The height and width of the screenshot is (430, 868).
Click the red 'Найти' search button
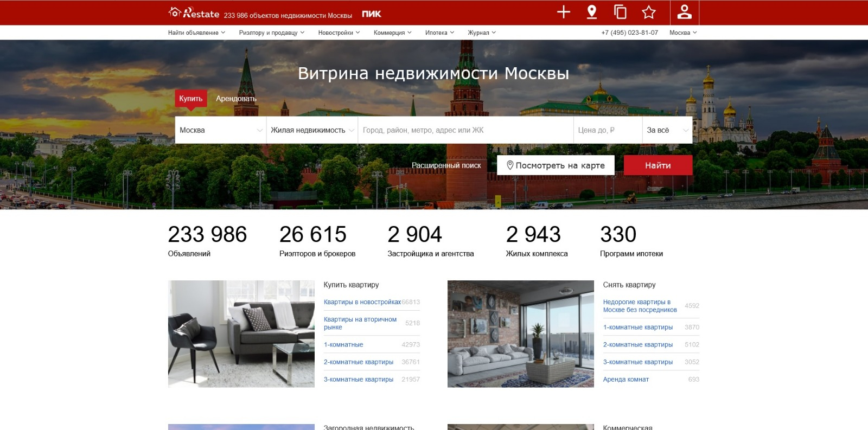click(x=658, y=165)
